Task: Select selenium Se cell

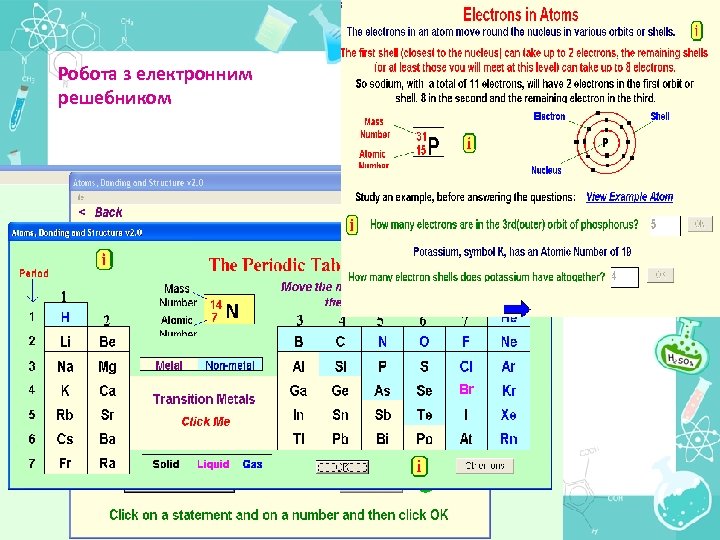Action: [x=424, y=391]
